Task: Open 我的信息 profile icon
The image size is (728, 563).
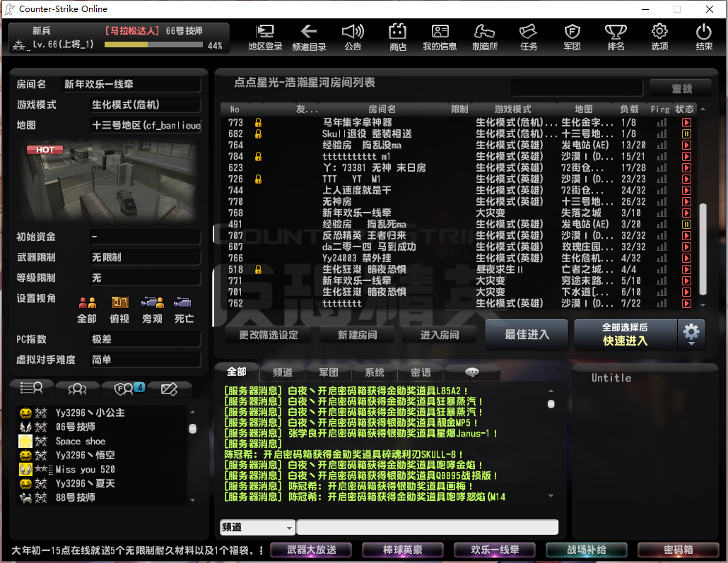Action: (440, 37)
